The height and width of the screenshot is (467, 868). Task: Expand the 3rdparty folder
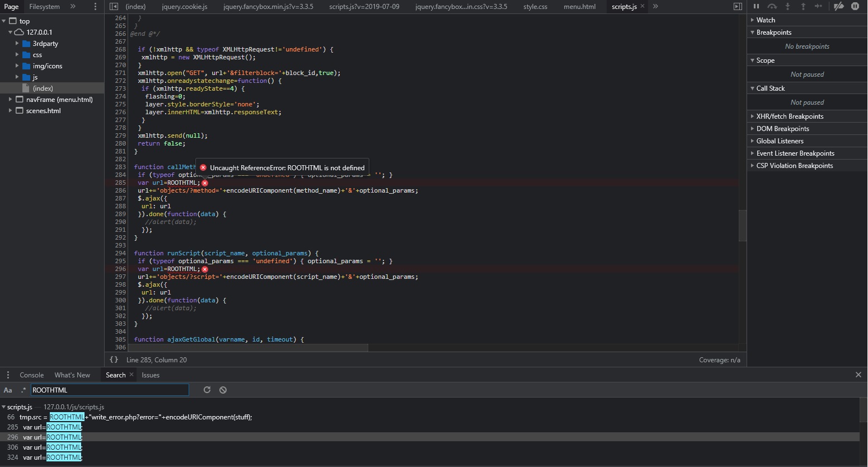pos(17,43)
